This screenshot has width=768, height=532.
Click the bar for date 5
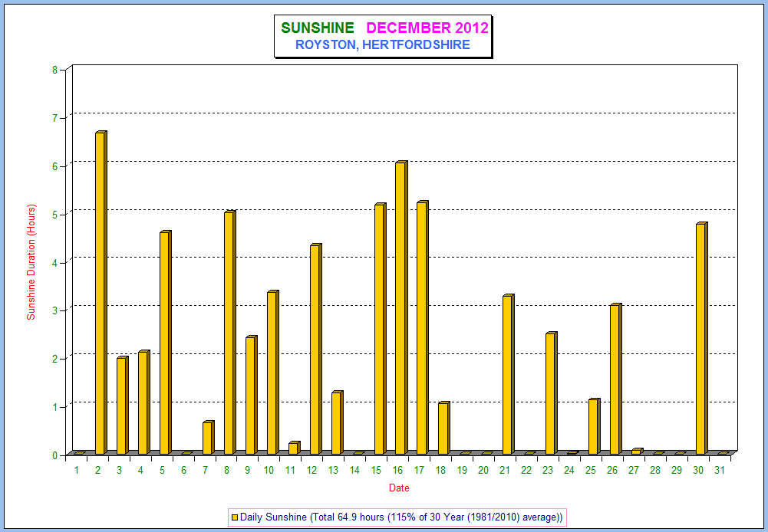tap(166, 342)
